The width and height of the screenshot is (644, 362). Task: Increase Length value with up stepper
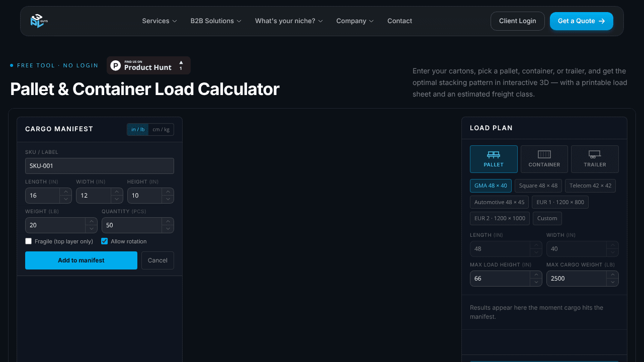[x=65, y=192]
